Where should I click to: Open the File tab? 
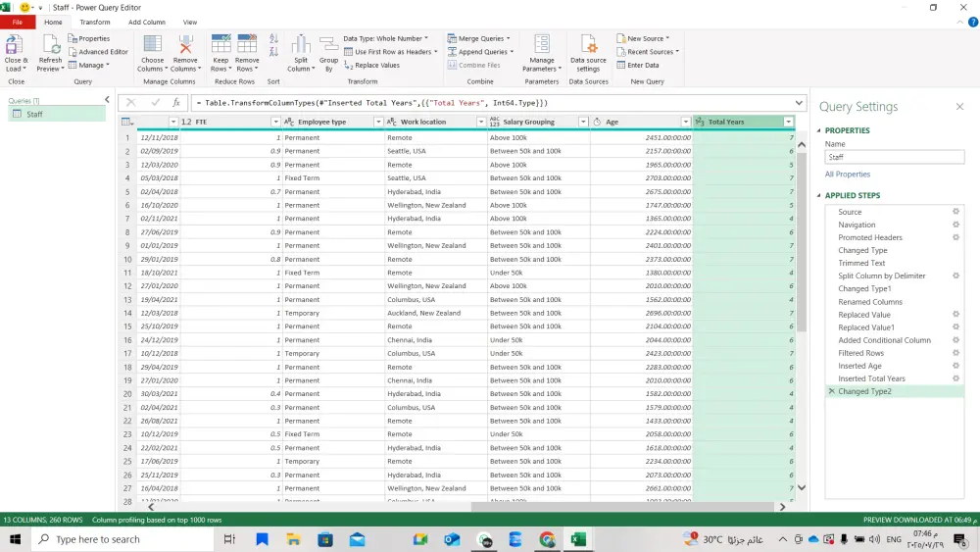(x=18, y=22)
